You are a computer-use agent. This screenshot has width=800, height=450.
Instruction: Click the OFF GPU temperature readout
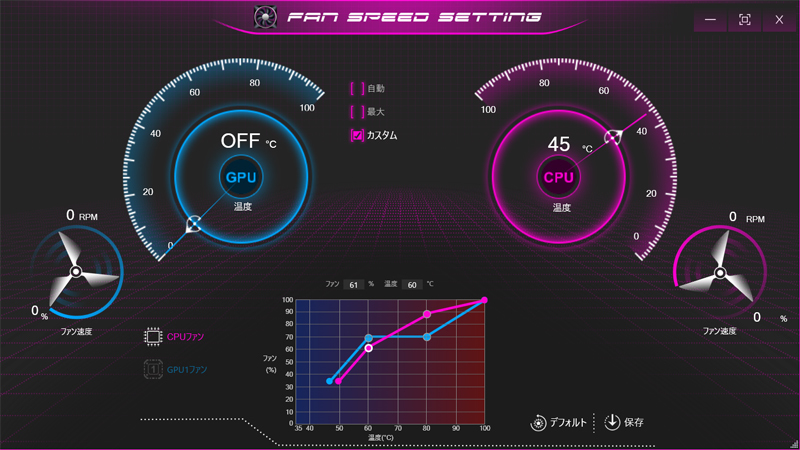pyautogui.click(x=240, y=141)
